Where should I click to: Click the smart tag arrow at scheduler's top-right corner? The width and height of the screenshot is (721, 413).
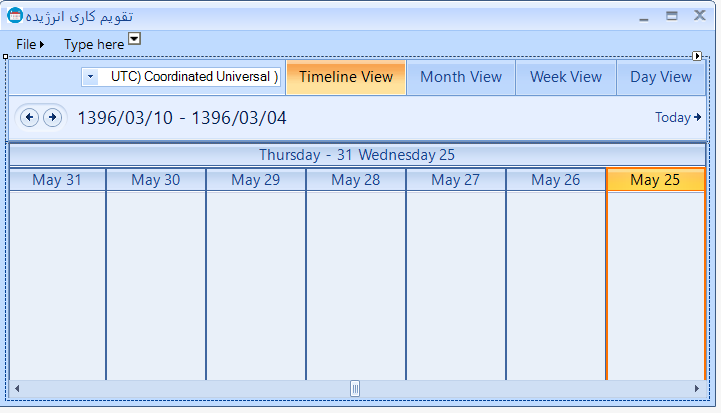[698, 56]
